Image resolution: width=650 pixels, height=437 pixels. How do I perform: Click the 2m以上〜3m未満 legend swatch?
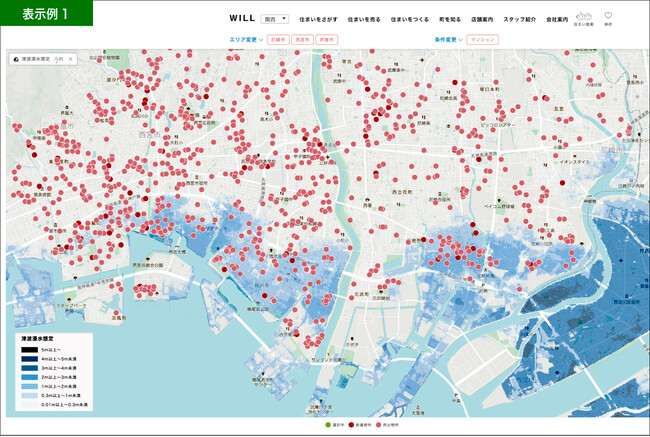tap(29, 377)
